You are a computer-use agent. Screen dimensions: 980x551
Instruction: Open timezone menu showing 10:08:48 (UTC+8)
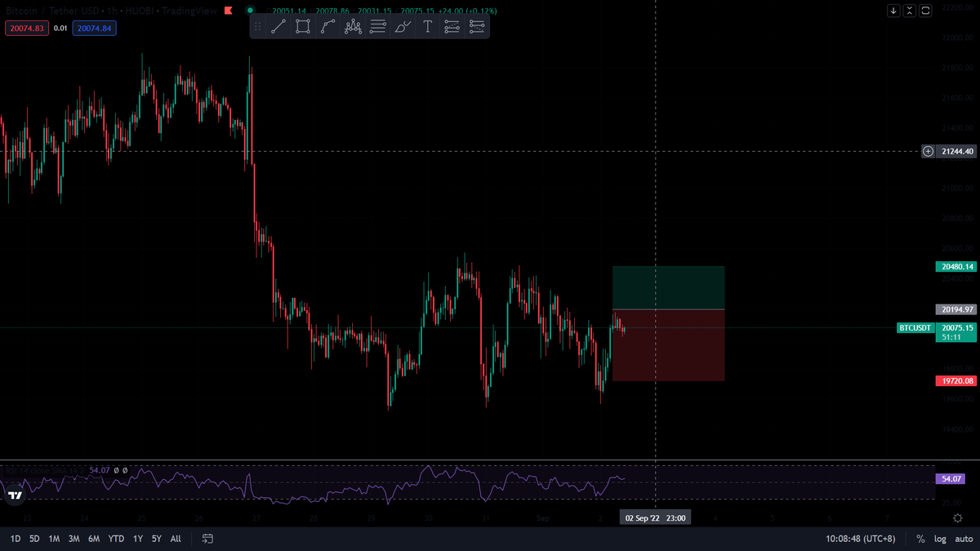click(861, 539)
